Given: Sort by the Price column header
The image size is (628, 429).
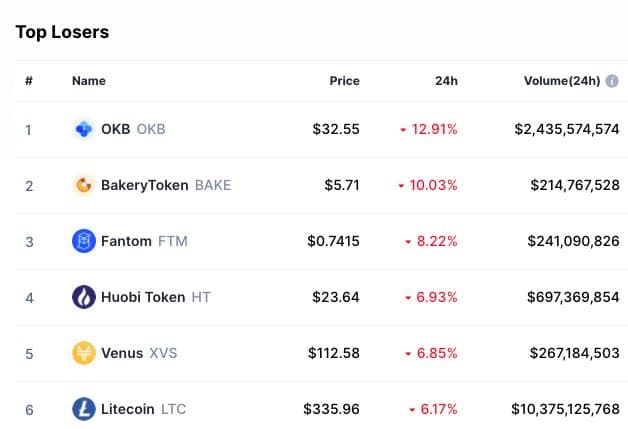Looking at the screenshot, I should pyautogui.click(x=344, y=81).
